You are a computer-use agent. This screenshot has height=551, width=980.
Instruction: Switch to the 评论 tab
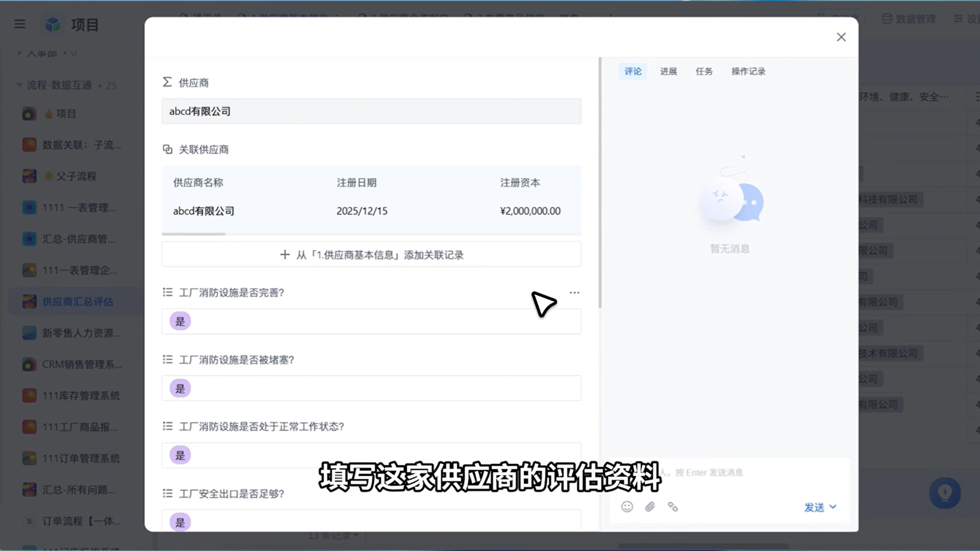pyautogui.click(x=633, y=72)
